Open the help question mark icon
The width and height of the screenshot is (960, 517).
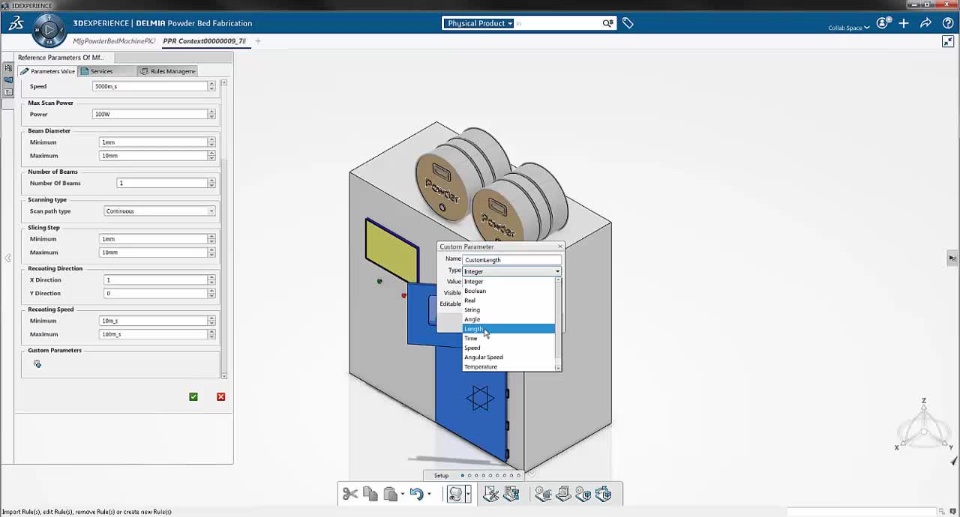click(948, 23)
